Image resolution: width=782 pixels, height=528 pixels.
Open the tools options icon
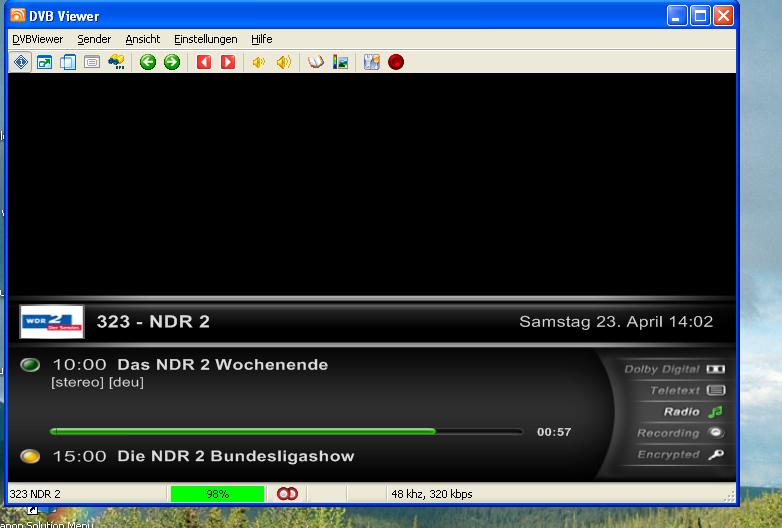(372, 62)
